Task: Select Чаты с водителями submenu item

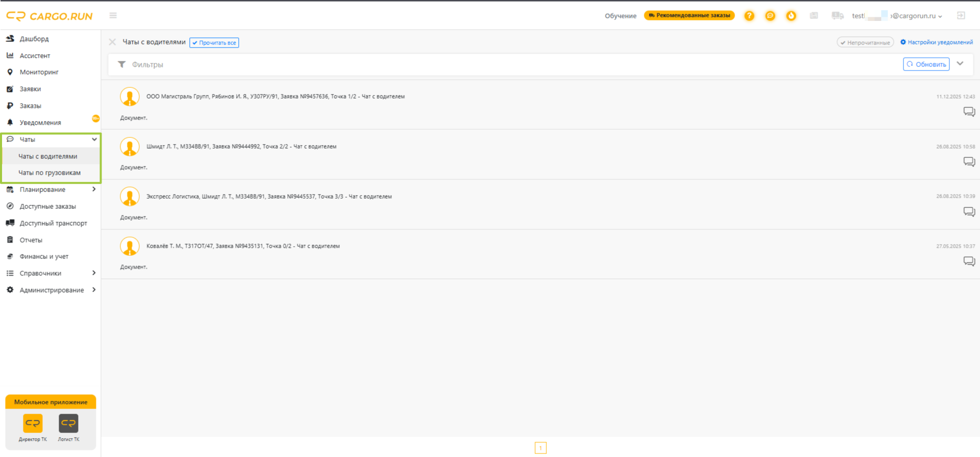Action: [48, 156]
